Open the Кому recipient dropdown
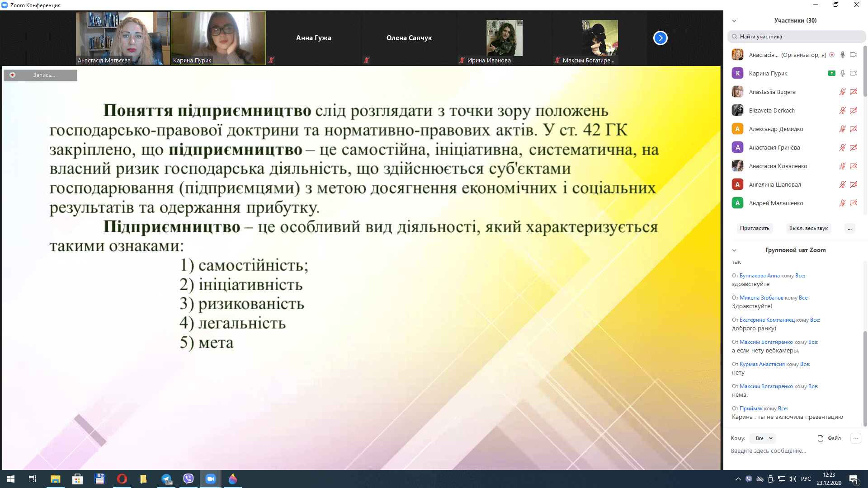 (764, 438)
